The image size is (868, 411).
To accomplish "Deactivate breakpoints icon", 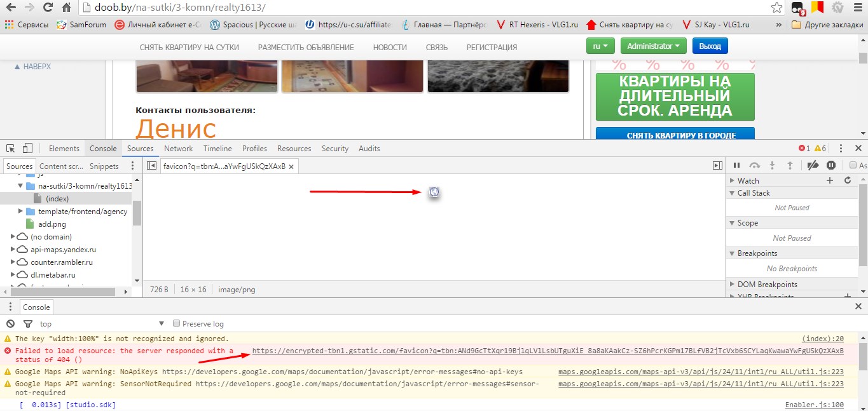I will point(813,165).
